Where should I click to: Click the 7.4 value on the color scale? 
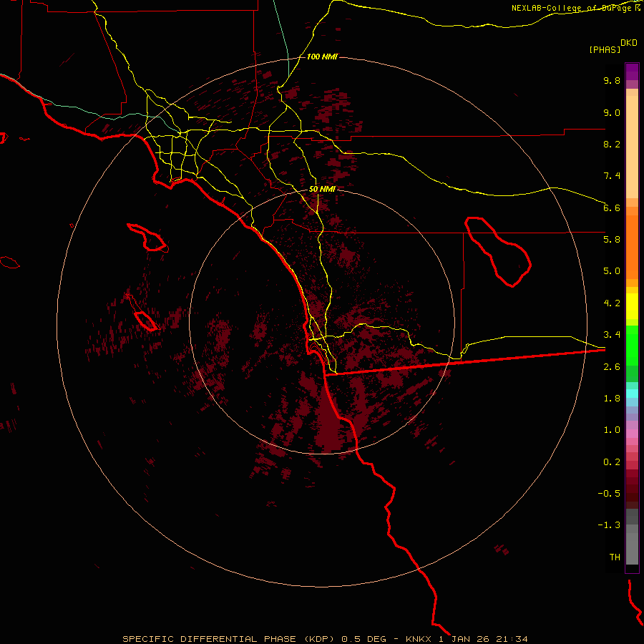pyautogui.click(x=612, y=176)
